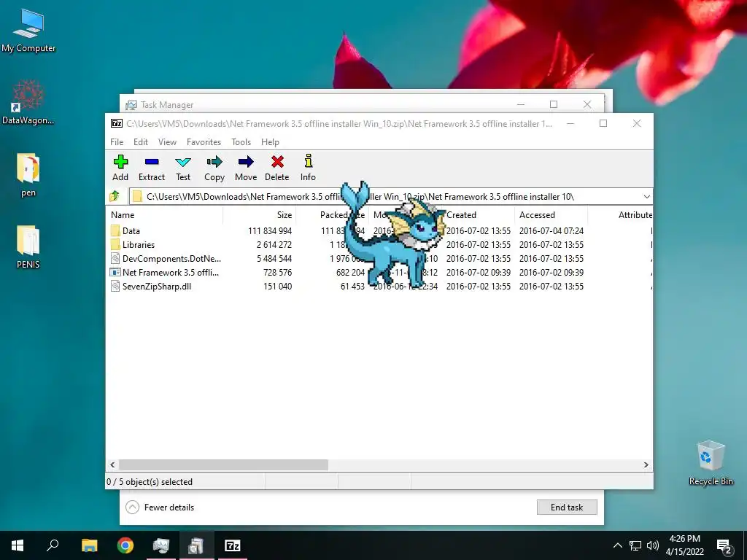Open the View menu
The image size is (747, 560).
167,142
